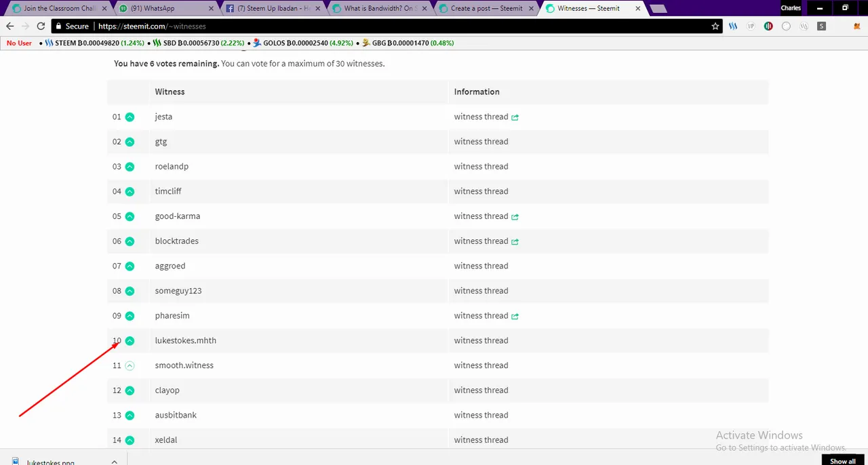868x465 pixels.
Task: Toggle the vote for witness someguy123
Action: 130,291
